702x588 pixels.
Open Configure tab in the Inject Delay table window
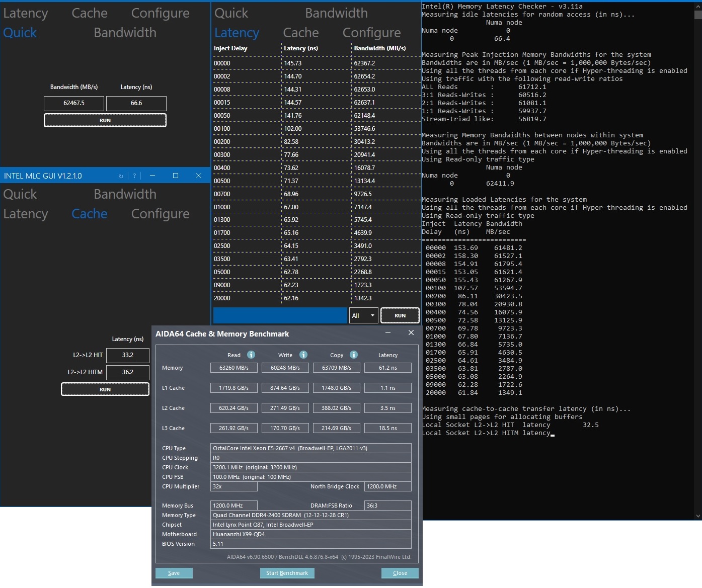pos(372,33)
